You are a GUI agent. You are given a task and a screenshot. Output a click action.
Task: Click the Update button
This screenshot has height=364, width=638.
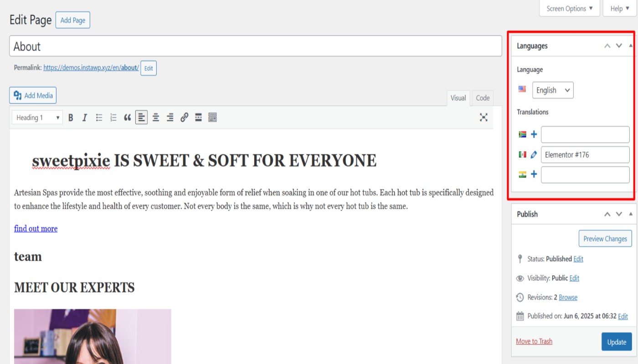point(616,342)
